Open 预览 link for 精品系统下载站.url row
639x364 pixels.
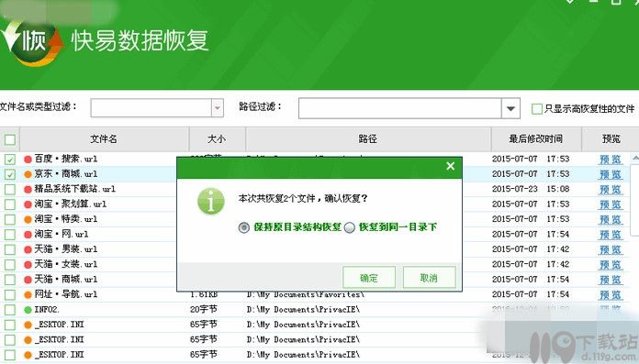click(x=611, y=189)
